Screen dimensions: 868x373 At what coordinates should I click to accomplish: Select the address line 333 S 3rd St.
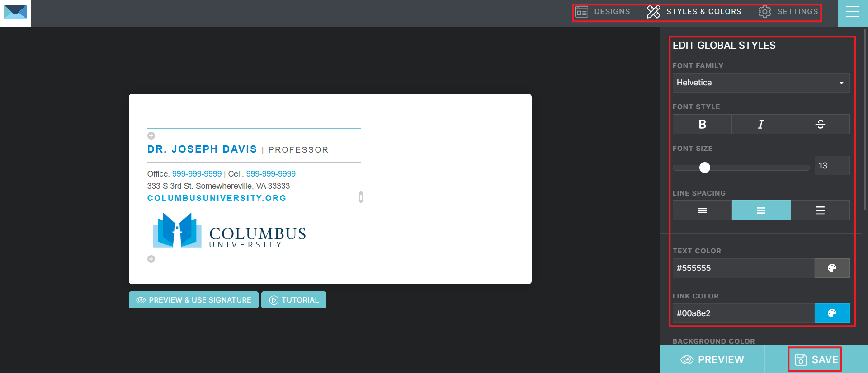218,186
